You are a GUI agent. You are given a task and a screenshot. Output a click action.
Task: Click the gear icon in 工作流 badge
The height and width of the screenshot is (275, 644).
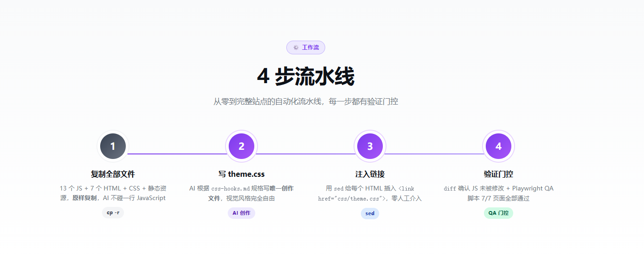click(x=296, y=48)
